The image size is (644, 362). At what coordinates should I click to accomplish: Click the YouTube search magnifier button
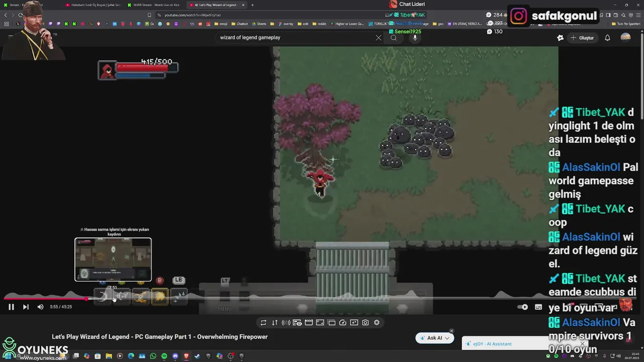393,38
